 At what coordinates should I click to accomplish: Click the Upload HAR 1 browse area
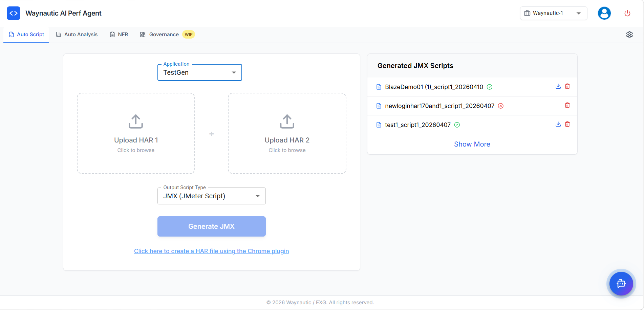click(x=136, y=133)
